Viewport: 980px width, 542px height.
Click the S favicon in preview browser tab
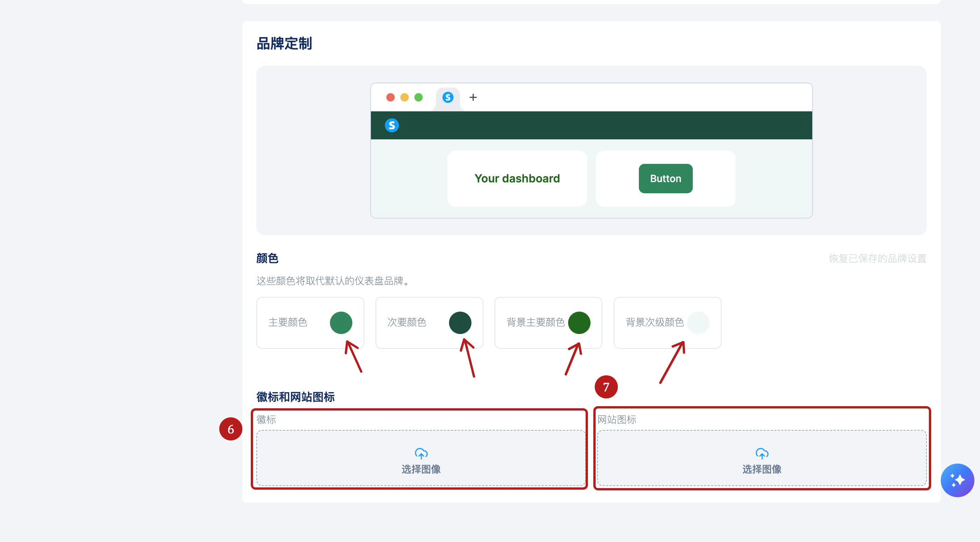(448, 97)
